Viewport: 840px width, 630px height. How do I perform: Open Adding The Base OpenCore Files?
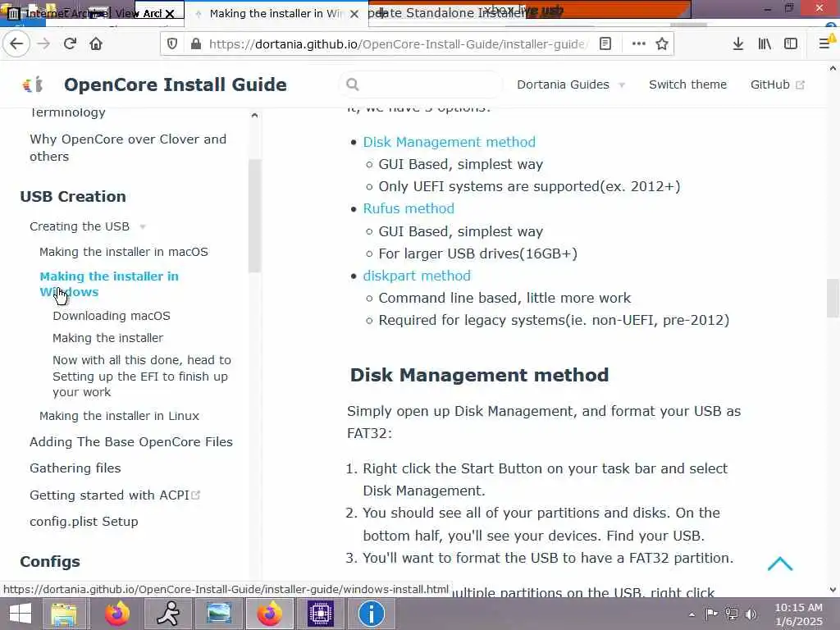click(130, 442)
